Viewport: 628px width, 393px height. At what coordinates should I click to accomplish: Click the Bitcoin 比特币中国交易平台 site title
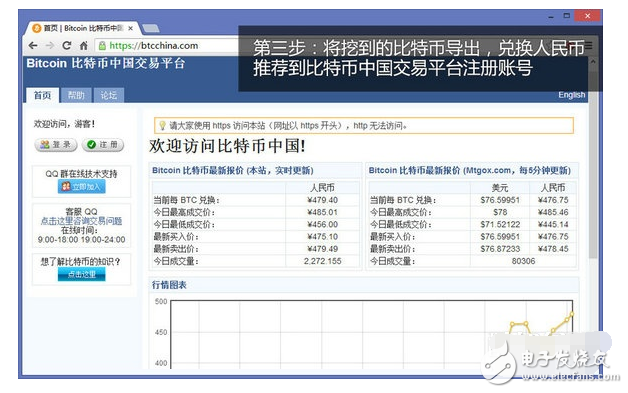click(x=106, y=63)
